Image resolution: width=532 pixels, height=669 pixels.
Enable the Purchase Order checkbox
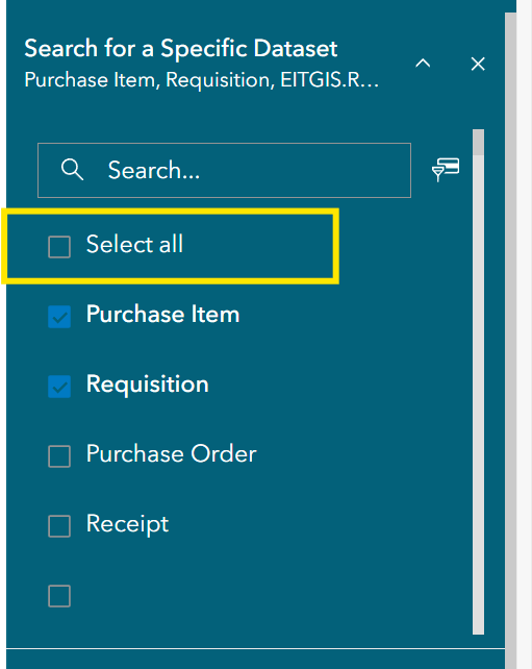click(59, 457)
